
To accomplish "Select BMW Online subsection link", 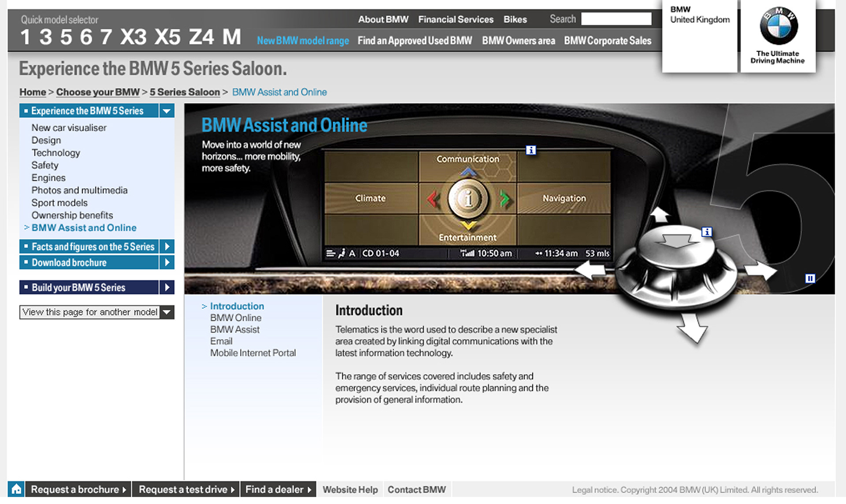I will (236, 318).
